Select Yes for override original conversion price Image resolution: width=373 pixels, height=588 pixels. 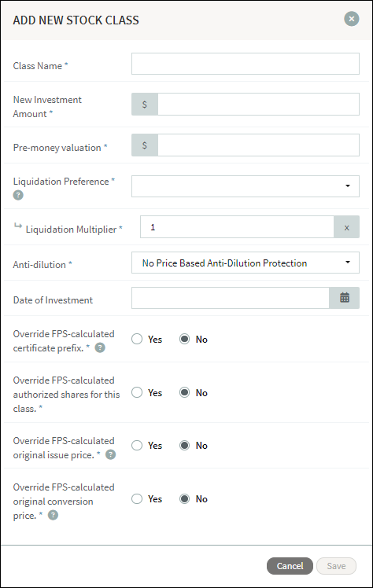137,498
